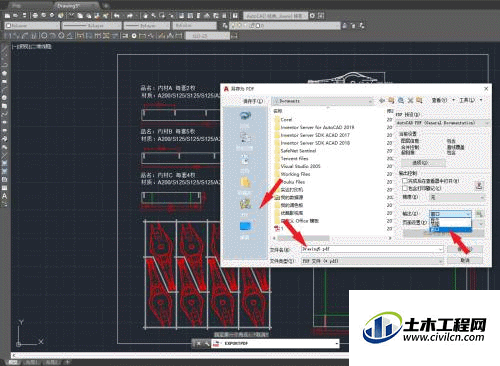This screenshot has height=366, width=500.
Task: Expand the Documents save-in location dropdown
Action: (x=322, y=101)
